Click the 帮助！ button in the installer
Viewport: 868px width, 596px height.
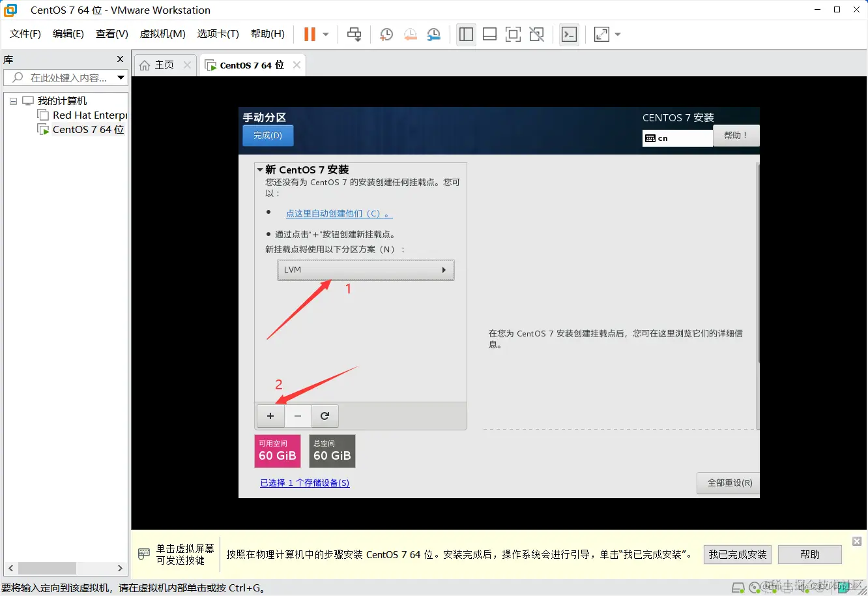pos(736,136)
